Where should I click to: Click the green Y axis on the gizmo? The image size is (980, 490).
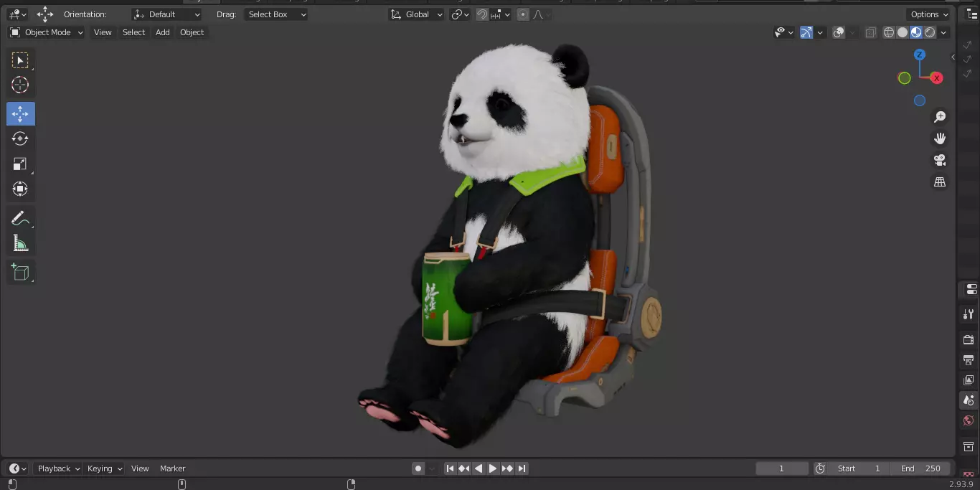904,77
